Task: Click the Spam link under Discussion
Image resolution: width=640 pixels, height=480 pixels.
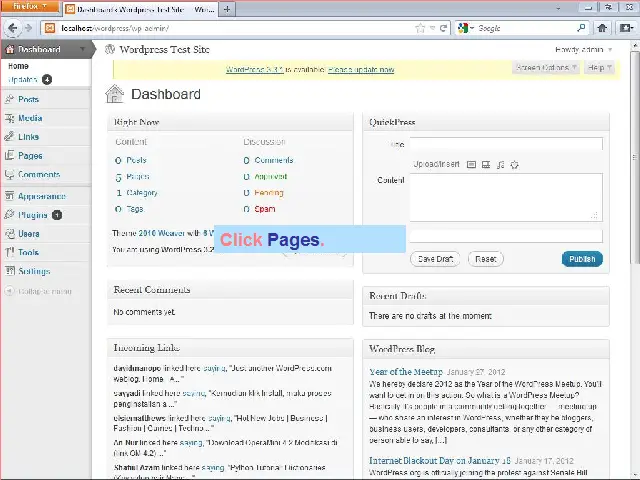Action: 265,209
